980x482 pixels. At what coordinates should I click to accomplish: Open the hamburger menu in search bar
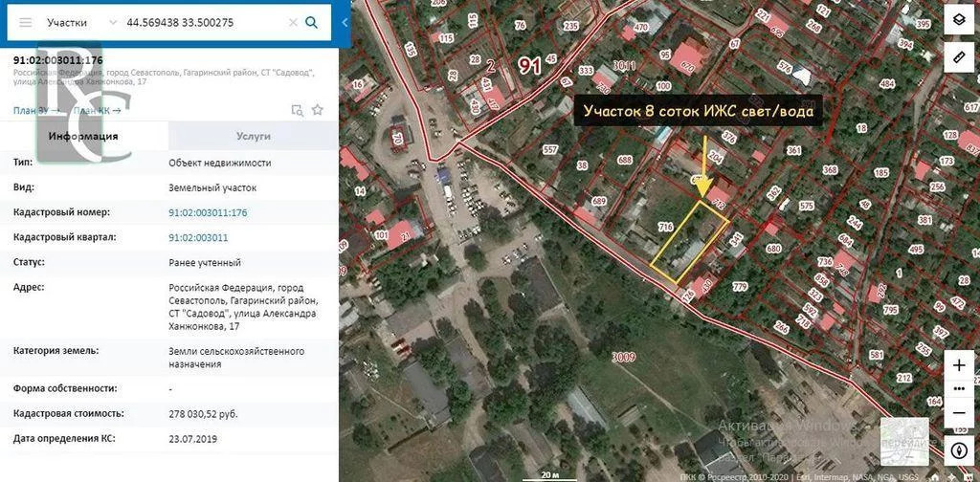26,22
